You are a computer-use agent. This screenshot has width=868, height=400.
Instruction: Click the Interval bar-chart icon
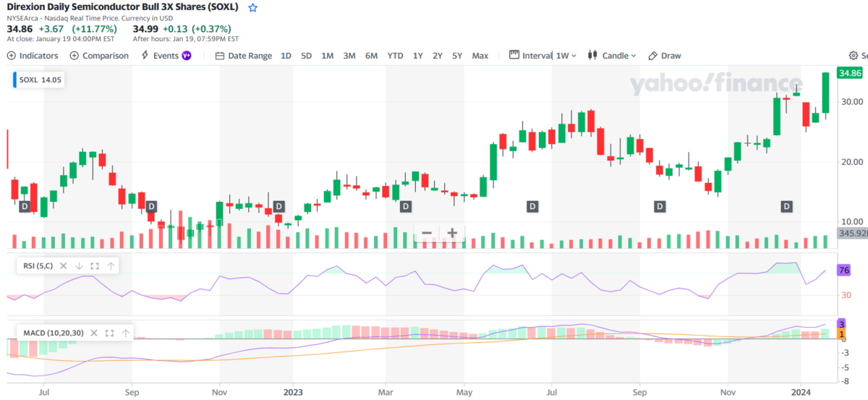click(514, 55)
